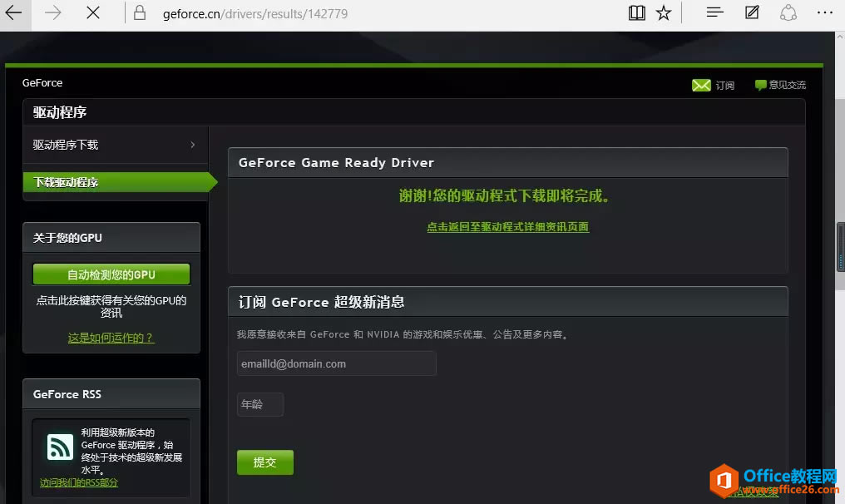Click the emailId@domain.com input field
Image resolution: width=845 pixels, height=504 pixels.
(336, 363)
